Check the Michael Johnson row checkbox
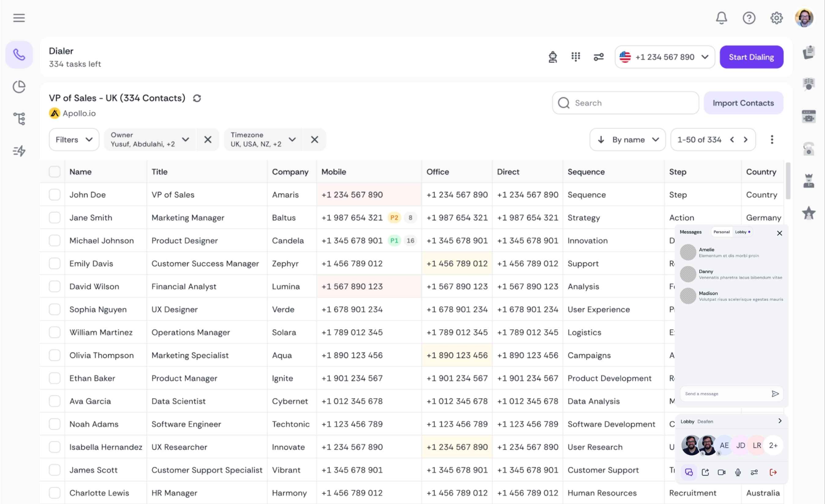Screen dimensions: 825x504 pyautogui.click(x=54, y=240)
